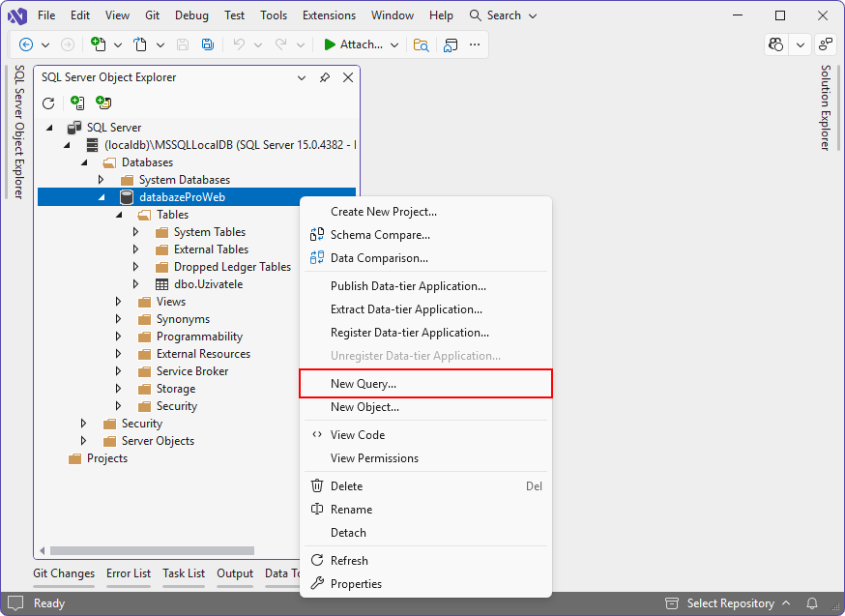Click the New Project toolbar icon
The width and height of the screenshot is (845, 616).
(x=97, y=44)
